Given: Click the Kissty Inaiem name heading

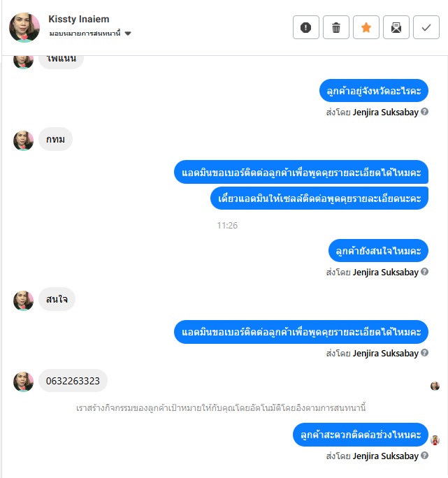Looking at the screenshot, I should [x=79, y=19].
